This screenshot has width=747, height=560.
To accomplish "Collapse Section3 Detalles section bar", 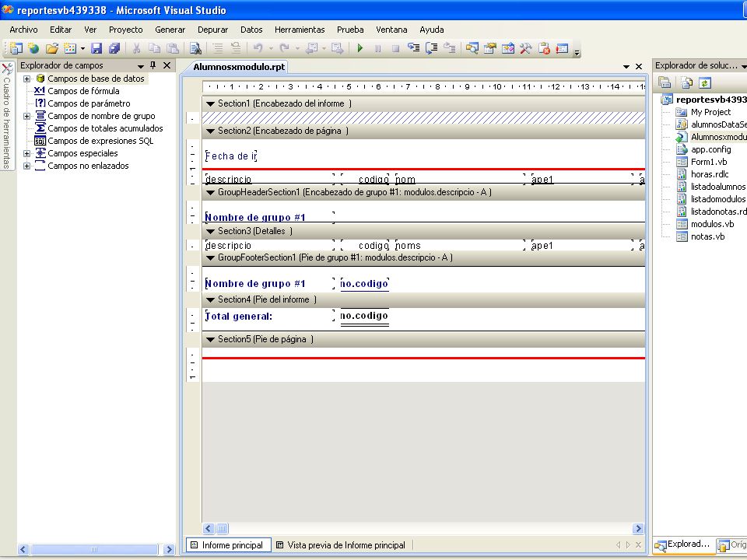I will 211,231.
